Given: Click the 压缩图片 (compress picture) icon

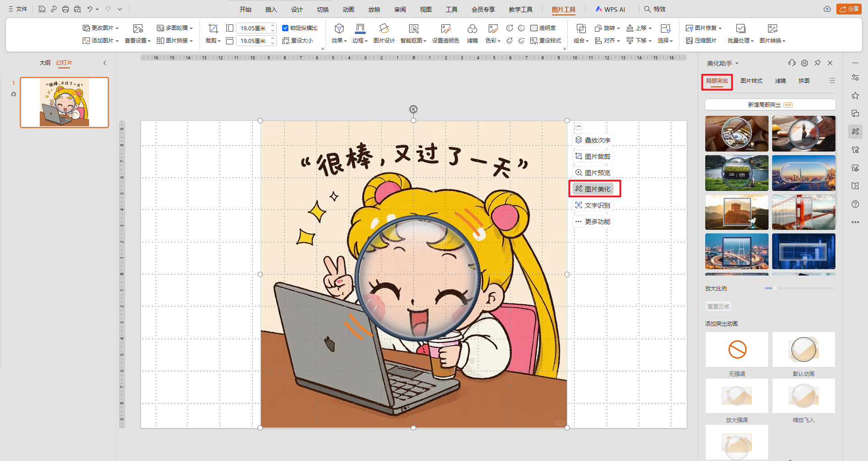Looking at the screenshot, I should 701,40.
